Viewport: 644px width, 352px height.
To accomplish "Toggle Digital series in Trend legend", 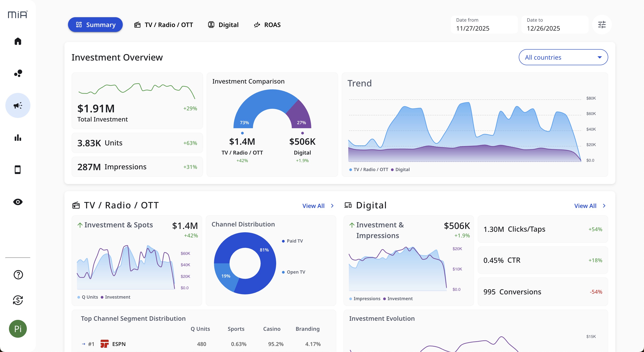I will [400, 170].
